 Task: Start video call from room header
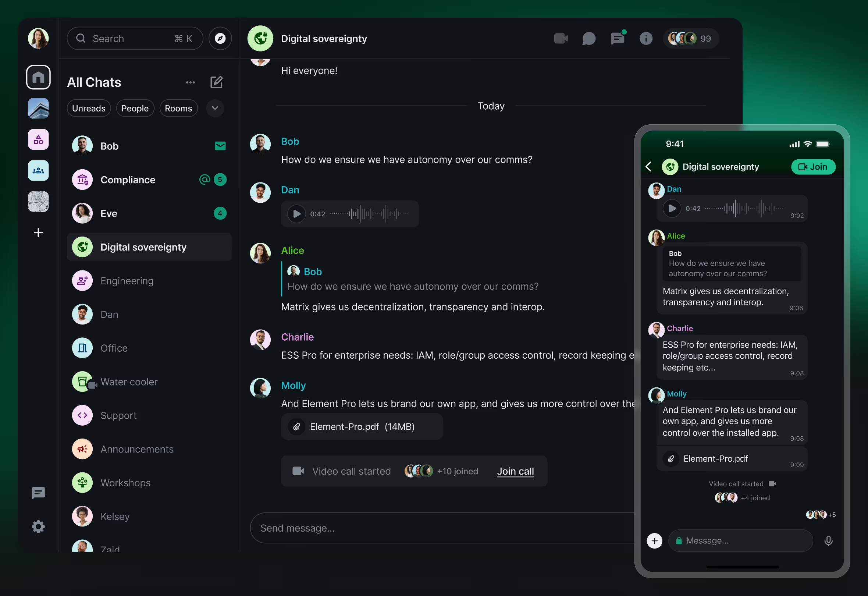pyautogui.click(x=561, y=39)
